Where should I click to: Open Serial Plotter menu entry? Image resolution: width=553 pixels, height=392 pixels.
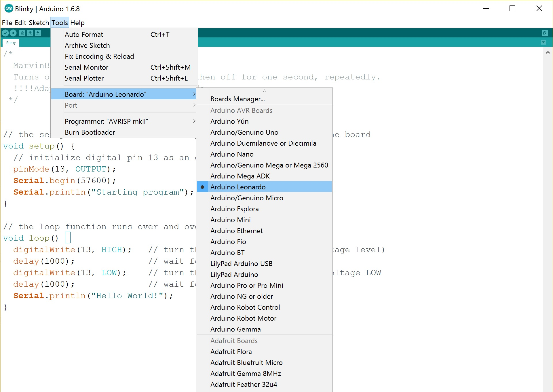coord(124,78)
